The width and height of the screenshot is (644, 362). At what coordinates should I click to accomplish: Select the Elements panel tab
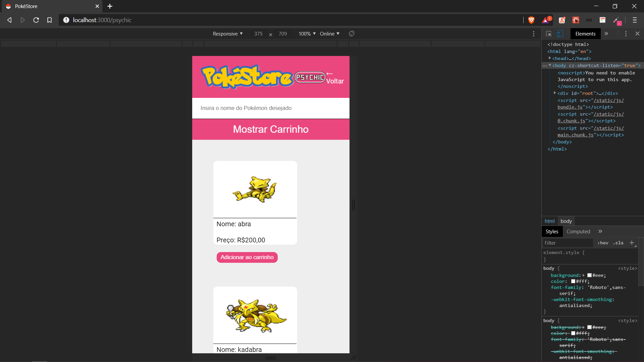[585, 34]
